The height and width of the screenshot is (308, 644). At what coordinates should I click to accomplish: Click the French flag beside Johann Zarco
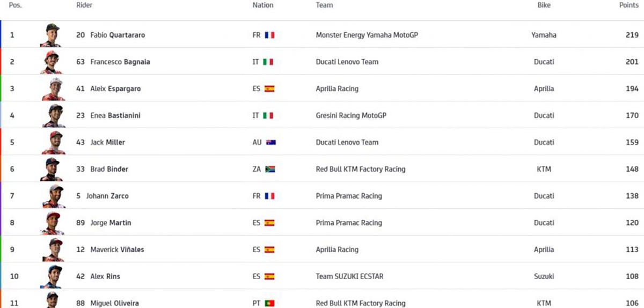(x=269, y=196)
